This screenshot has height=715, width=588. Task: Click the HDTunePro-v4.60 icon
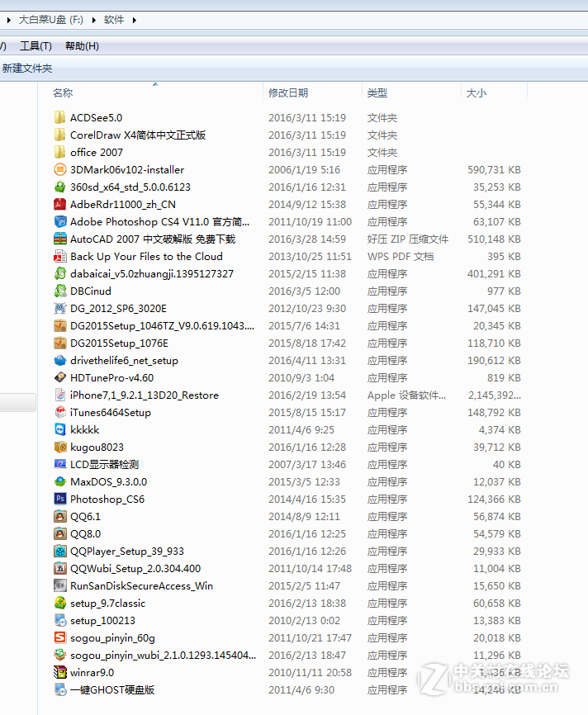tap(59, 377)
